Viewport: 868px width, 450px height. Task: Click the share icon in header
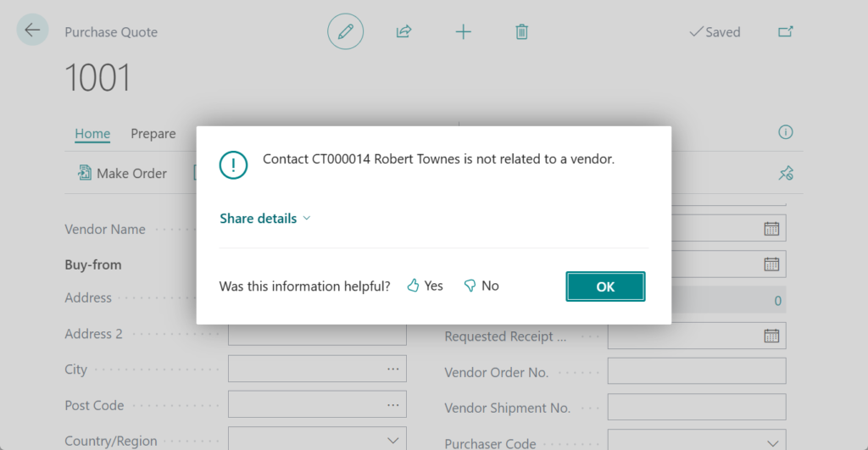click(x=403, y=32)
